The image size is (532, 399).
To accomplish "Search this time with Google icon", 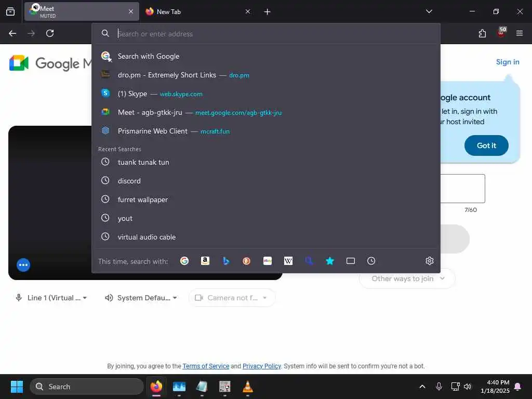I will click(x=184, y=261).
